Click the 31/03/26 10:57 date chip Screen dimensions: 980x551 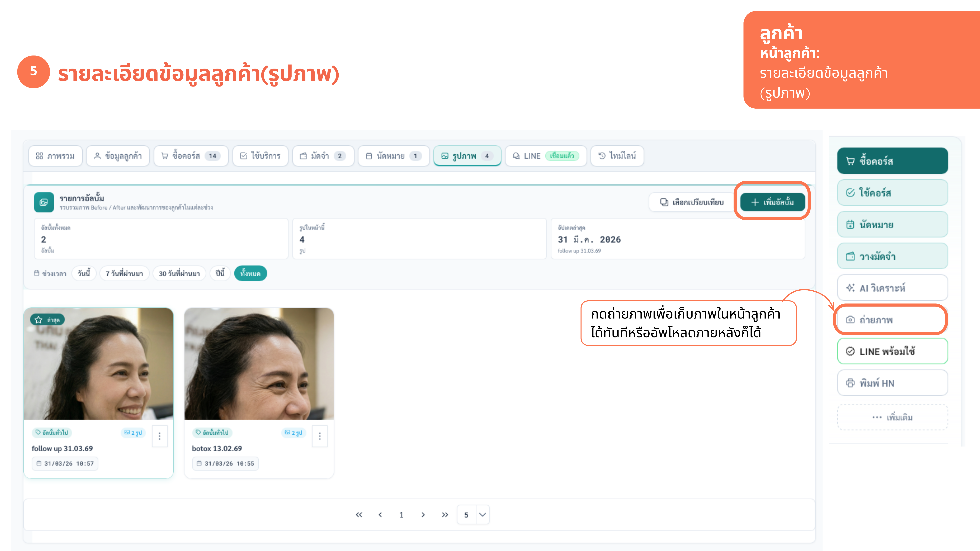tap(65, 463)
